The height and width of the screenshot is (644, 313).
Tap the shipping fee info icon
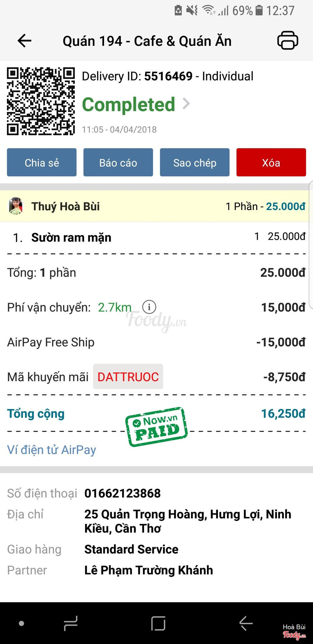(149, 307)
